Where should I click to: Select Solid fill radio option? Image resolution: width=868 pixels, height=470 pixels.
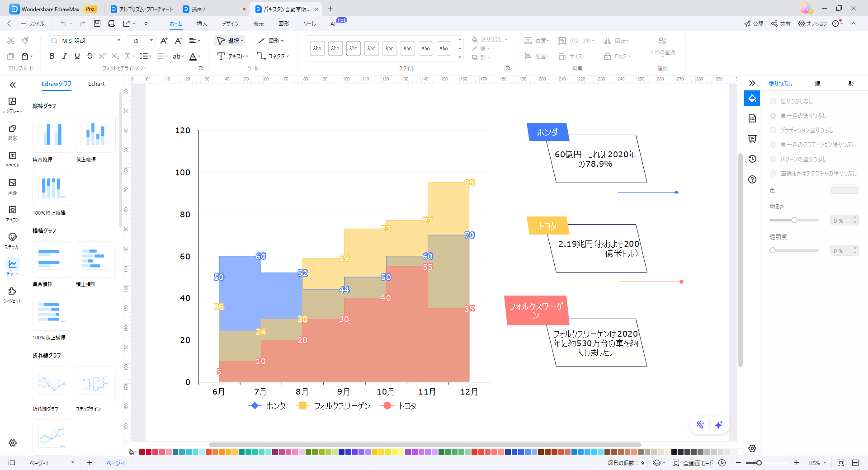pos(773,116)
